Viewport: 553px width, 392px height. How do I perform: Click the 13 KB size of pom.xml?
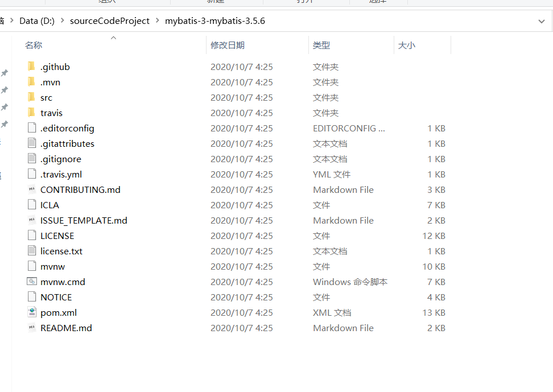434,312
